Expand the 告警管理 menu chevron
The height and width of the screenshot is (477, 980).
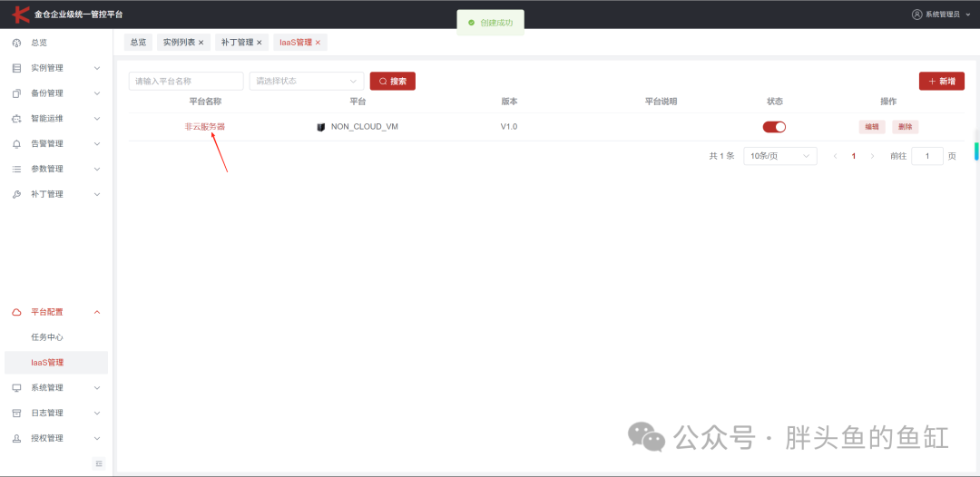(x=97, y=143)
